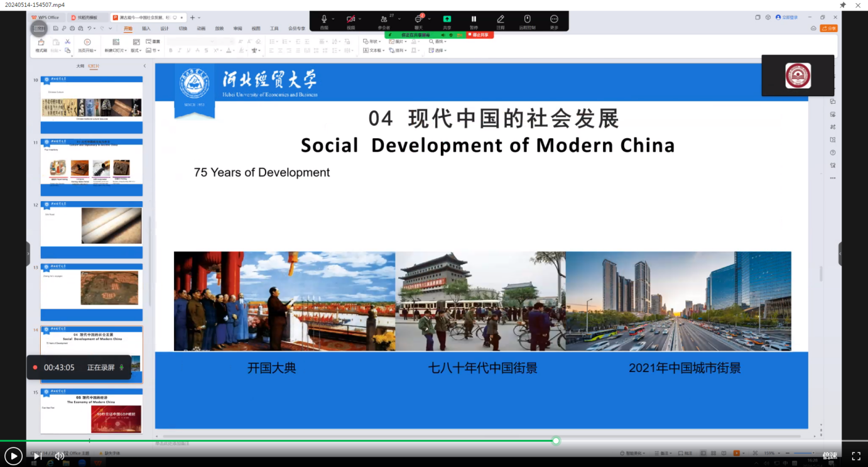Toggle bold formatting

(x=171, y=50)
